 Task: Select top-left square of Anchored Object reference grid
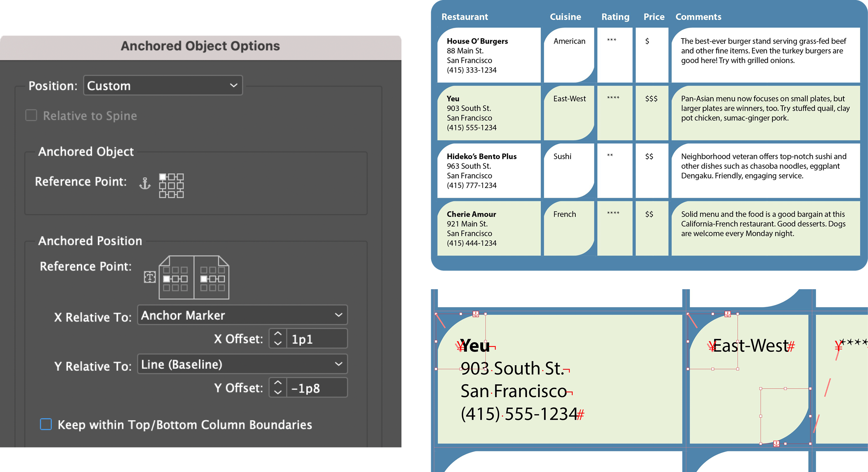point(163,177)
